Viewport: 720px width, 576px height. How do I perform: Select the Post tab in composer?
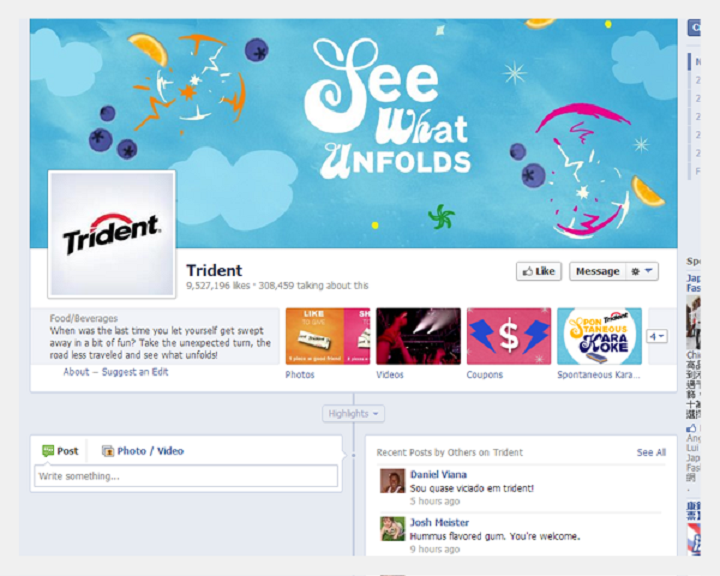[60, 451]
